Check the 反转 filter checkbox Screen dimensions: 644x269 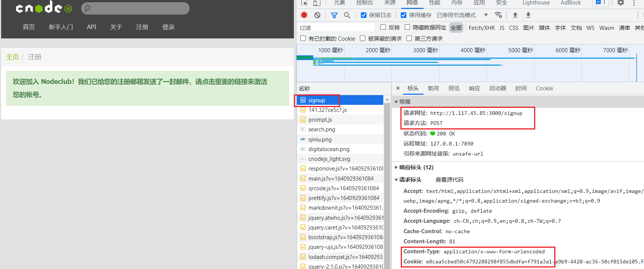[x=383, y=27]
